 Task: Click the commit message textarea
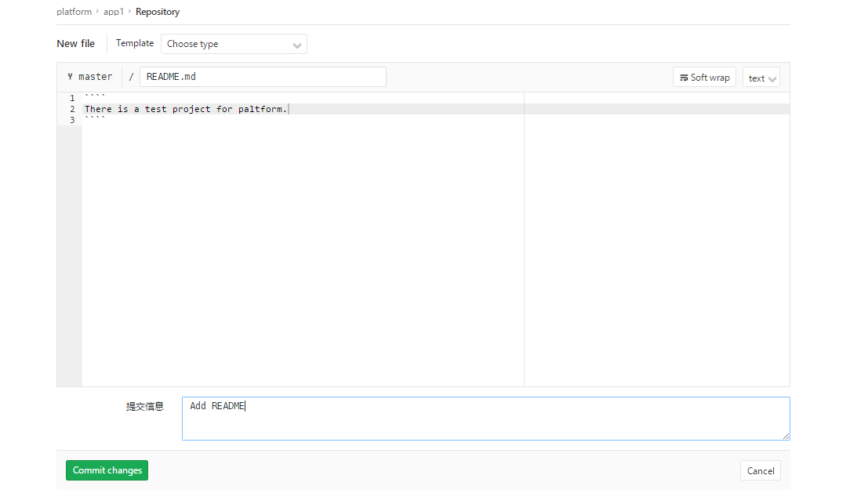485,419
